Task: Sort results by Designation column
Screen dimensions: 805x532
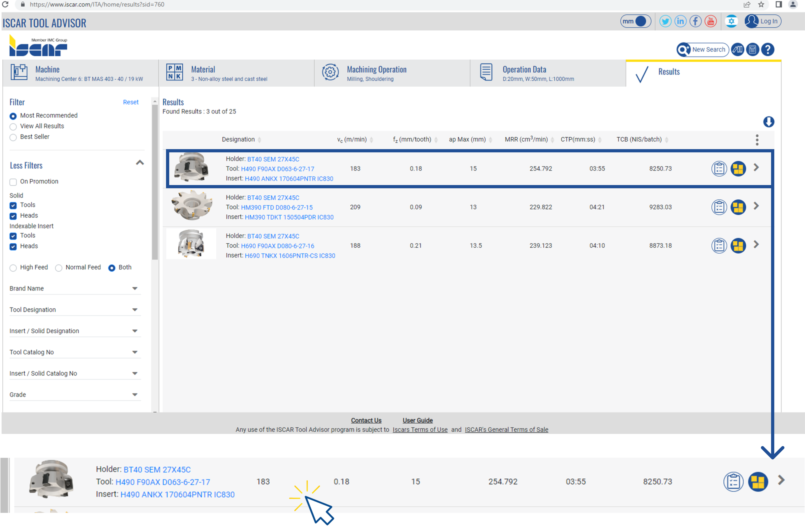Action: coord(241,139)
